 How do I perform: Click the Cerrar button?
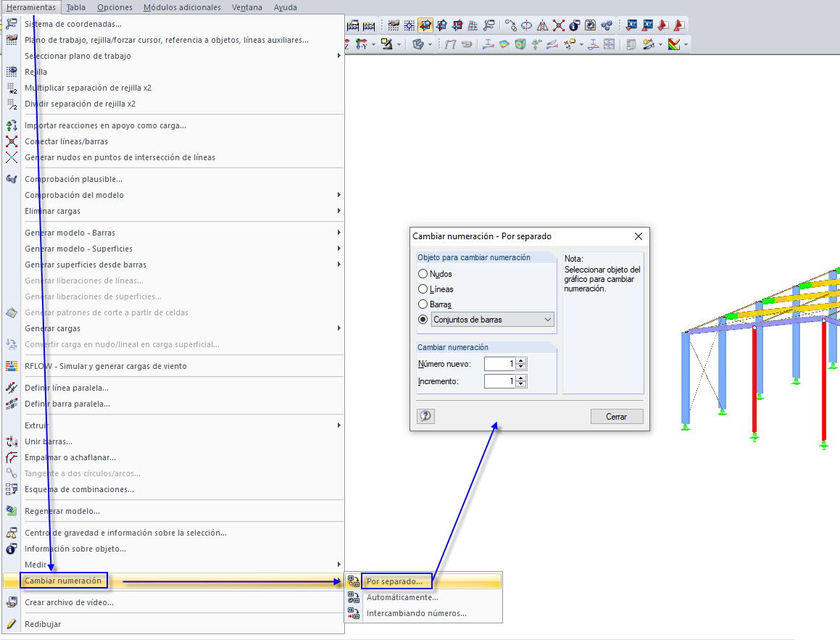pyautogui.click(x=617, y=416)
